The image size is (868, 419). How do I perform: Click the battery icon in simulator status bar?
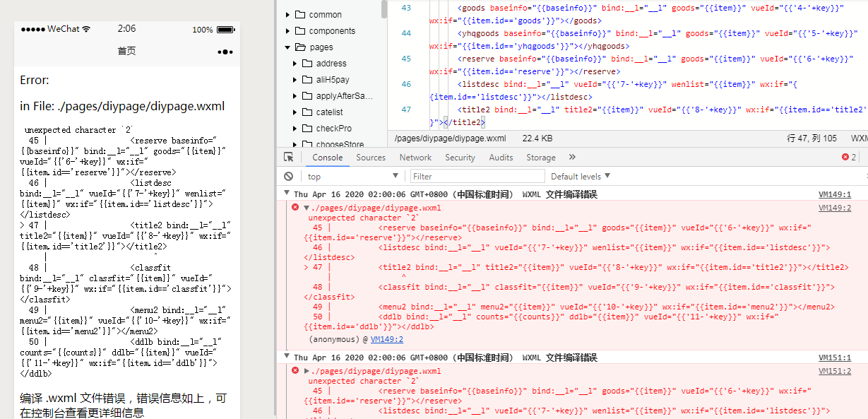(x=225, y=29)
